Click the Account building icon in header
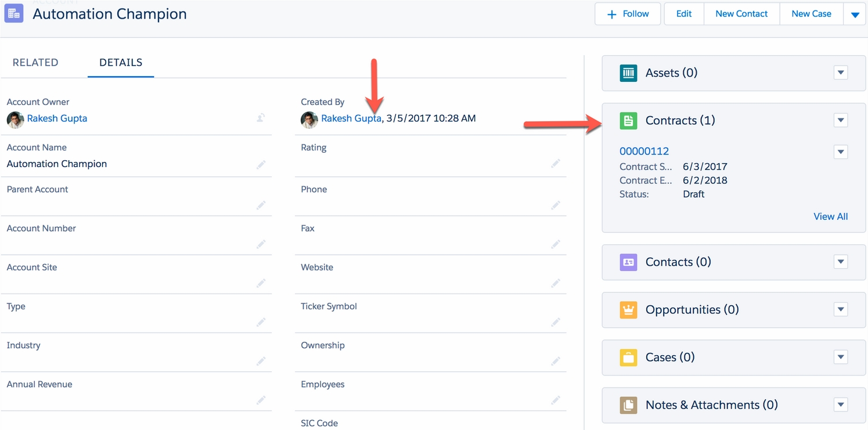The width and height of the screenshot is (868, 430). [x=14, y=13]
